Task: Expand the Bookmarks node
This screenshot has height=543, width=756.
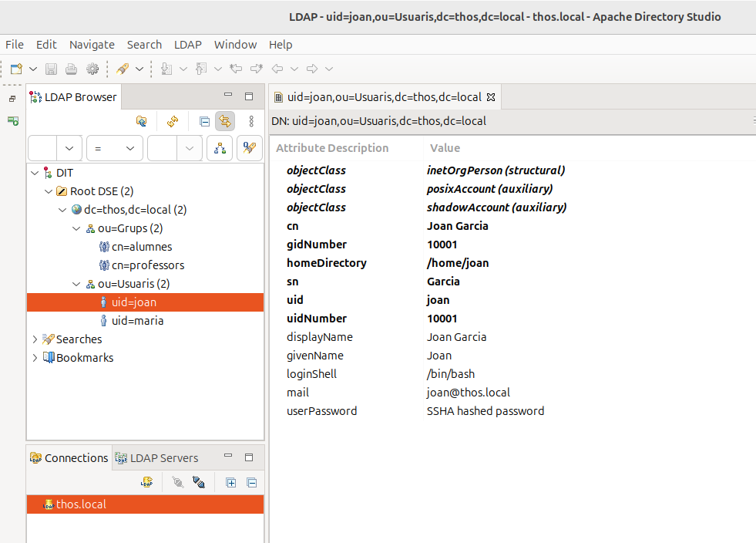Action: point(35,358)
